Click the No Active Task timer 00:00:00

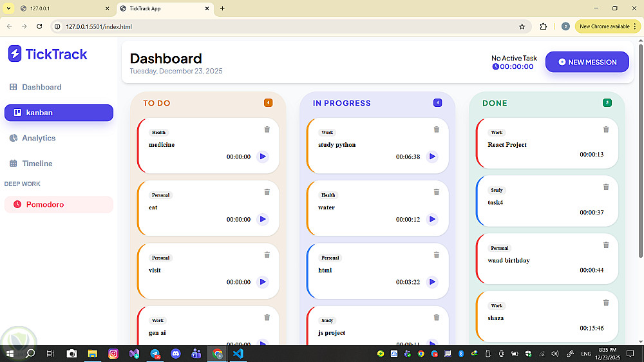[513, 66]
